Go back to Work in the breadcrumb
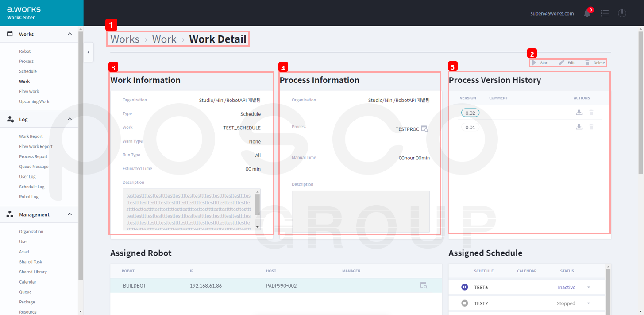This screenshot has width=644, height=315. coord(164,39)
